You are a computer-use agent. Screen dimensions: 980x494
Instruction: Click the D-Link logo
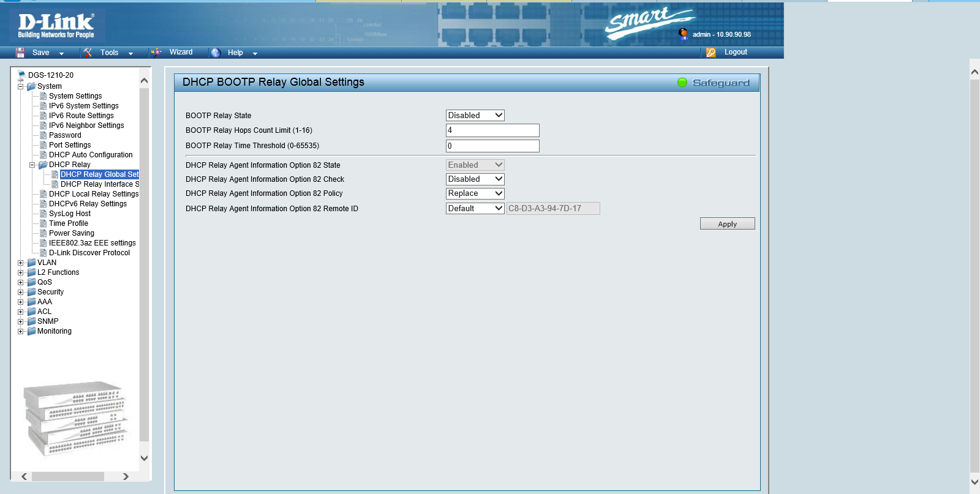tap(56, 26)
